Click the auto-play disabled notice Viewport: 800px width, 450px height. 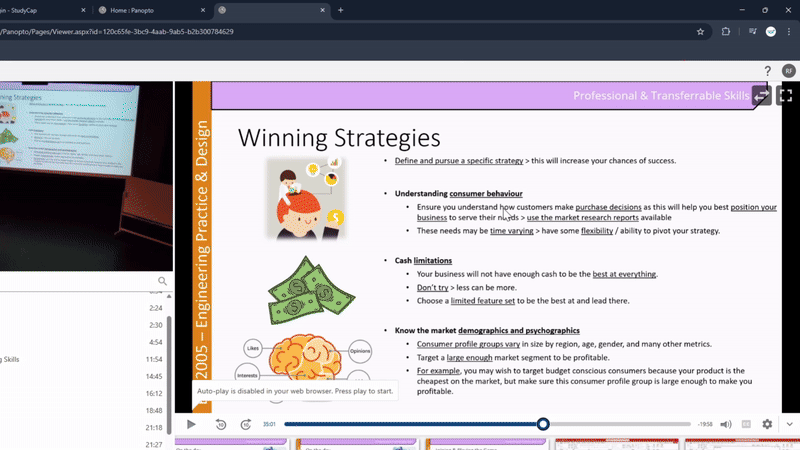[295, 391]
